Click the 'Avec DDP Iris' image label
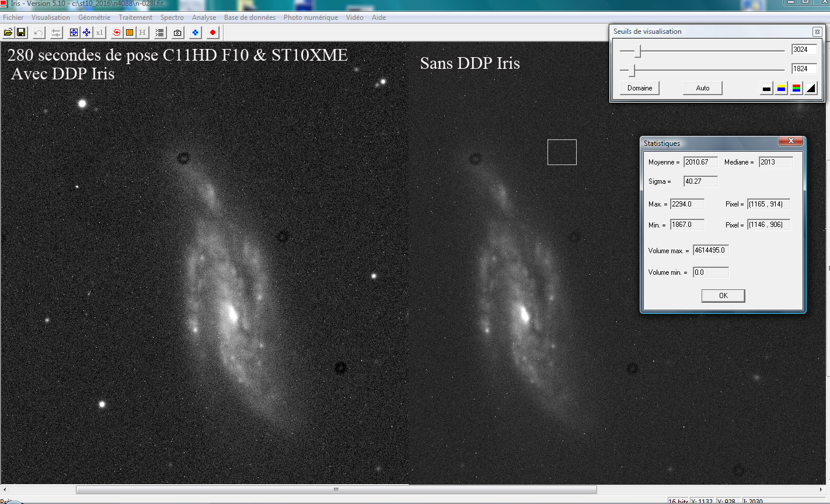The image size is (830, 504). click(63, 73)
